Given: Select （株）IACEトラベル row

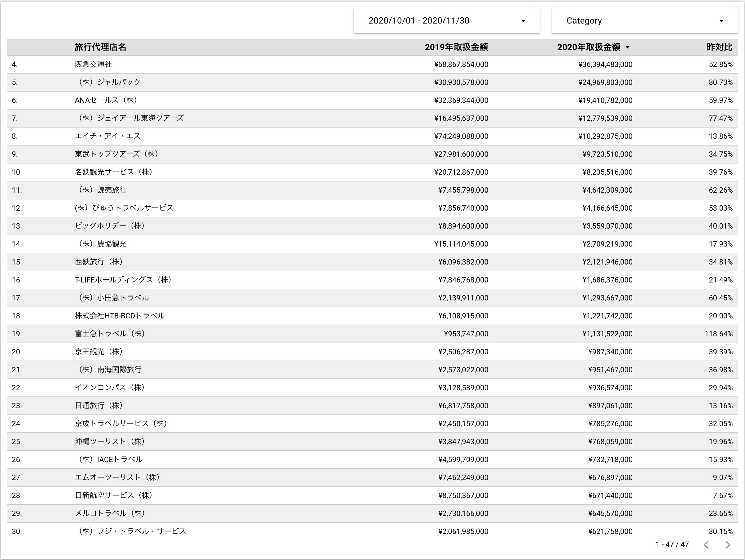Looking at the screenshot, I should tap(372, 460).
